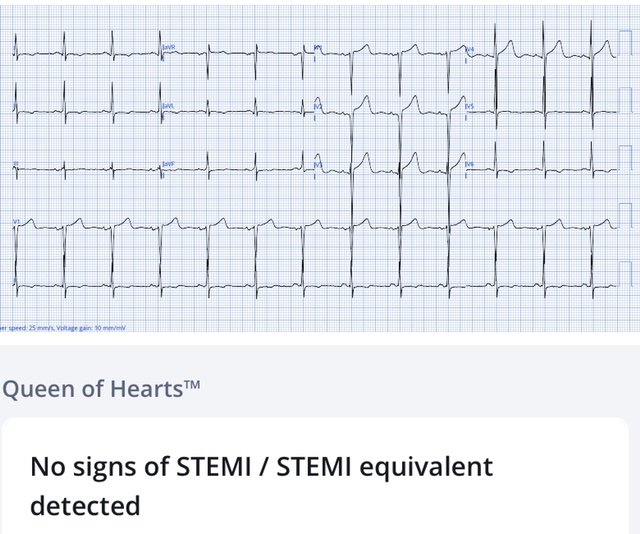
Task: Click the word "detected" in the result
Action: [85, 506]
